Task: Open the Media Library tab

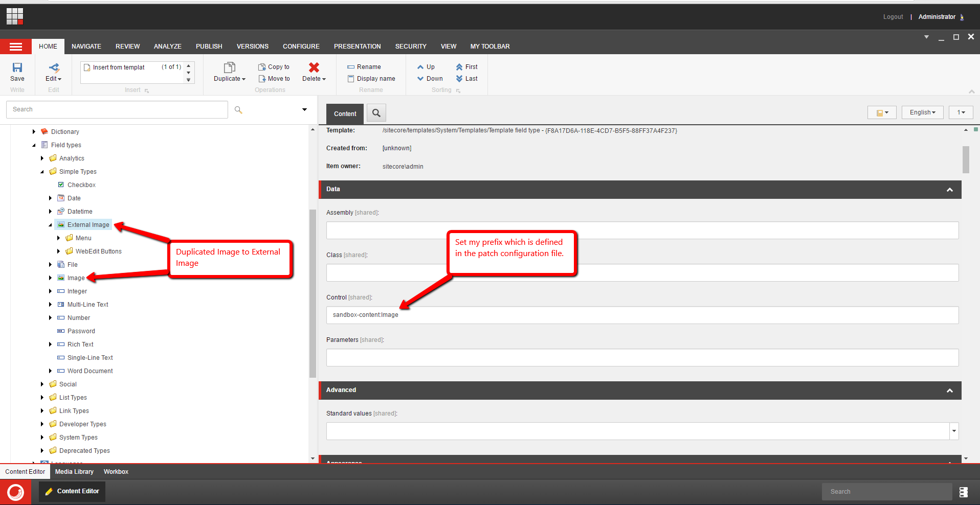Action: pyautogui.click(x=74, y=472)
